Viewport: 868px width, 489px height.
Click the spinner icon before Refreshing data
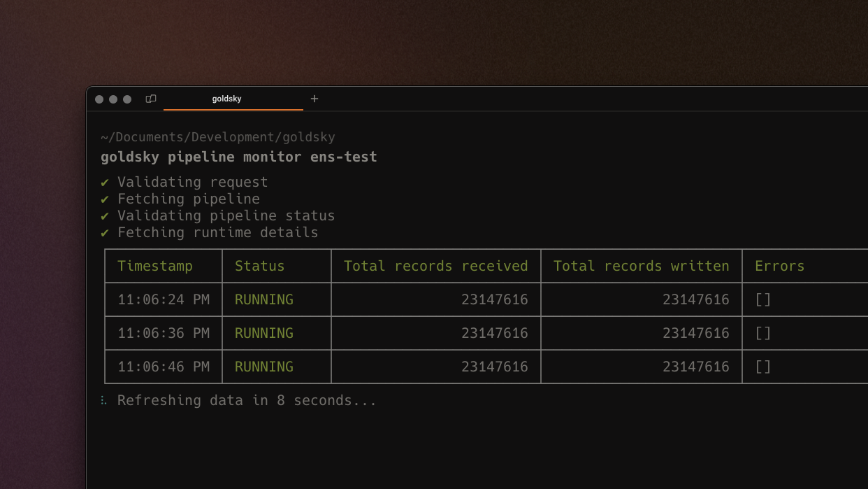(103, 400)
